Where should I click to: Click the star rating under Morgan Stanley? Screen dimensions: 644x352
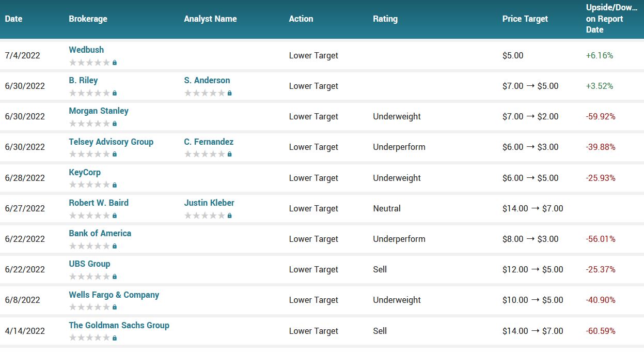pyautogui.click(x=89, y=124)
